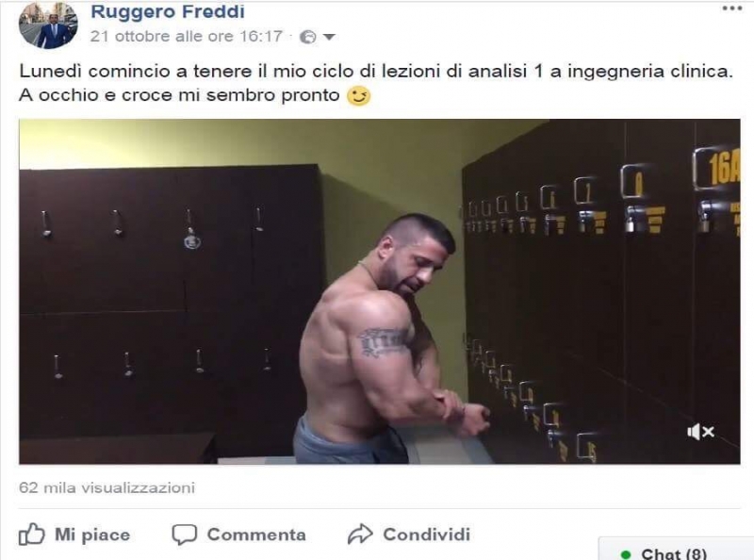Open the audience privacy icon next to the date
The height and width of the screenshot is (560, 754).
tap(308, 37)
